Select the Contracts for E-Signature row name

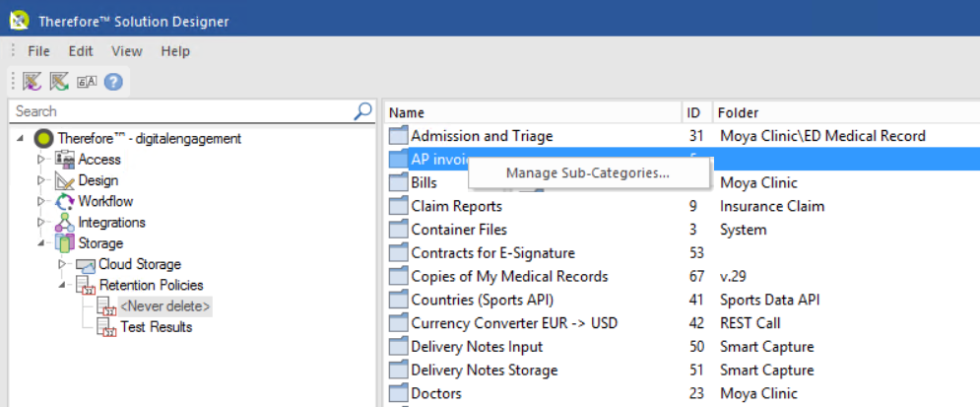pyautogui.click(x=493, y=253)
